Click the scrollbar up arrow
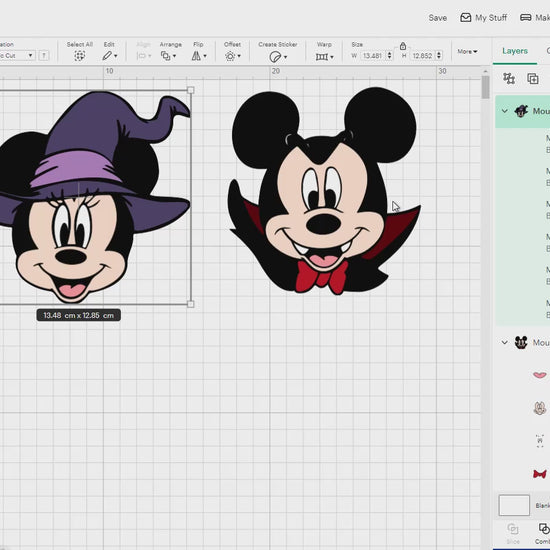550x550 pixels. (485, 71)
